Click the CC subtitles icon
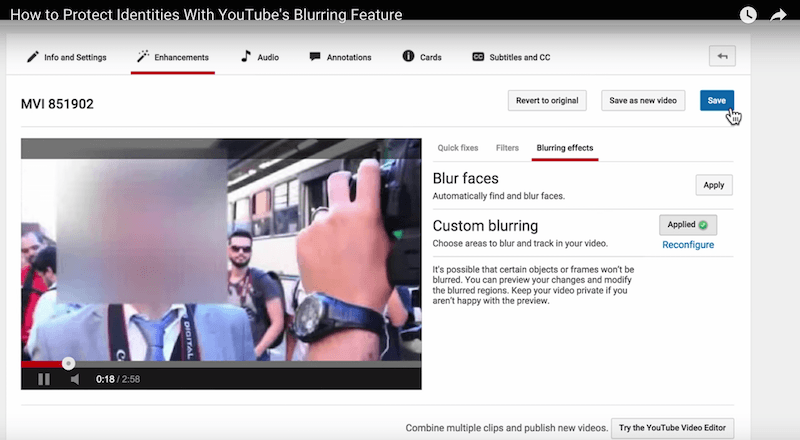This screenshot has width=800, height=440. 478,57
